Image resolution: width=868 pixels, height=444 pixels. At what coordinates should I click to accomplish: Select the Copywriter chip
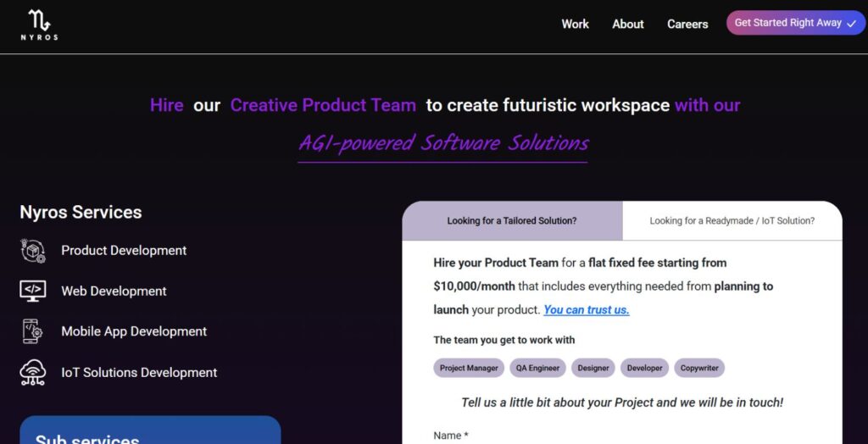[699, 368]
